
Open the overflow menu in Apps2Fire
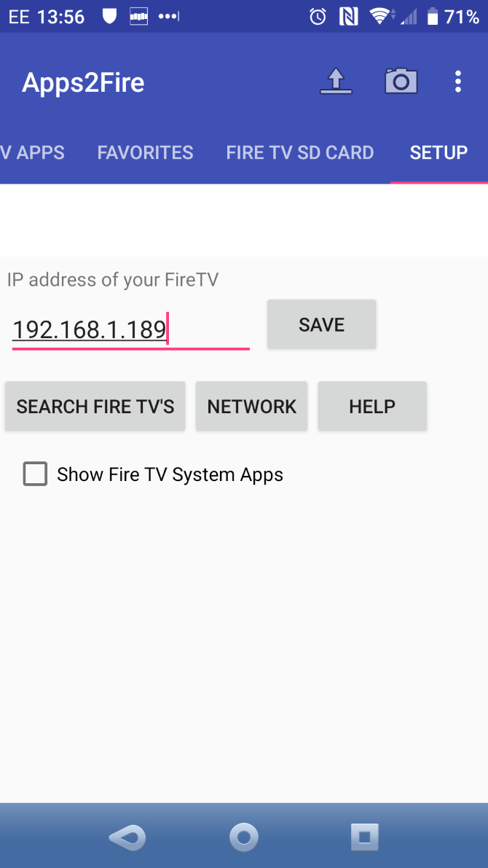[x=458, y=82]
